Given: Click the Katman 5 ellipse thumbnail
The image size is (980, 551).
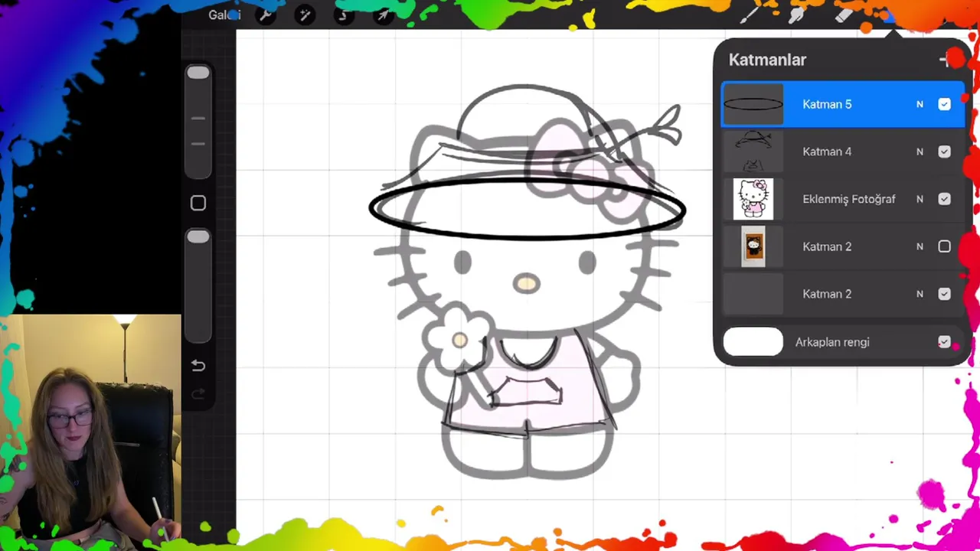Looking at the screenshot, I should click(x=753, y=104).
